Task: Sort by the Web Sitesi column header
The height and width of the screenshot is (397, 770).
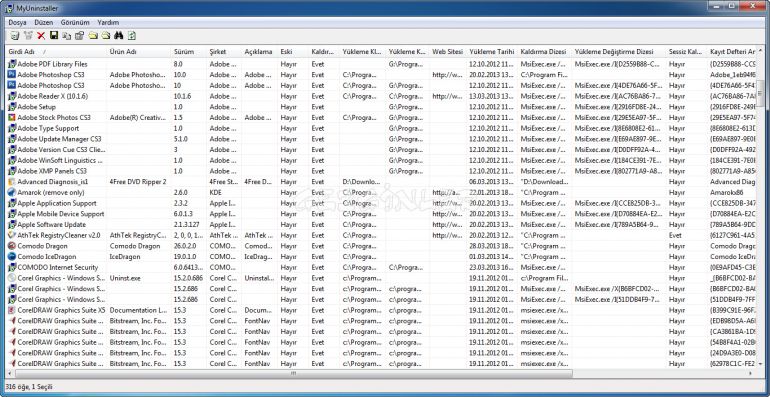Action: point(448,52)
